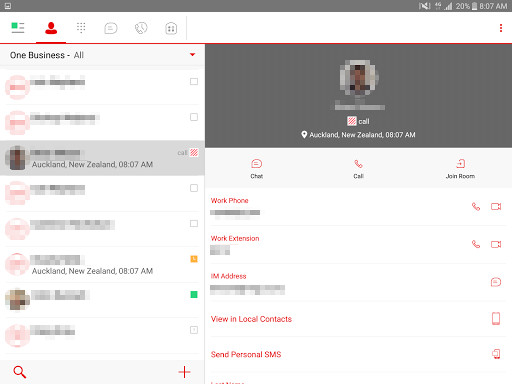
Task: Open the first contact in the list
Action: point(102,87)
